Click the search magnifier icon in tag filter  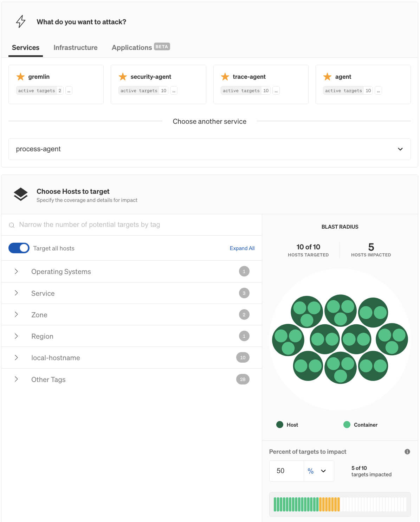[12, 225]
